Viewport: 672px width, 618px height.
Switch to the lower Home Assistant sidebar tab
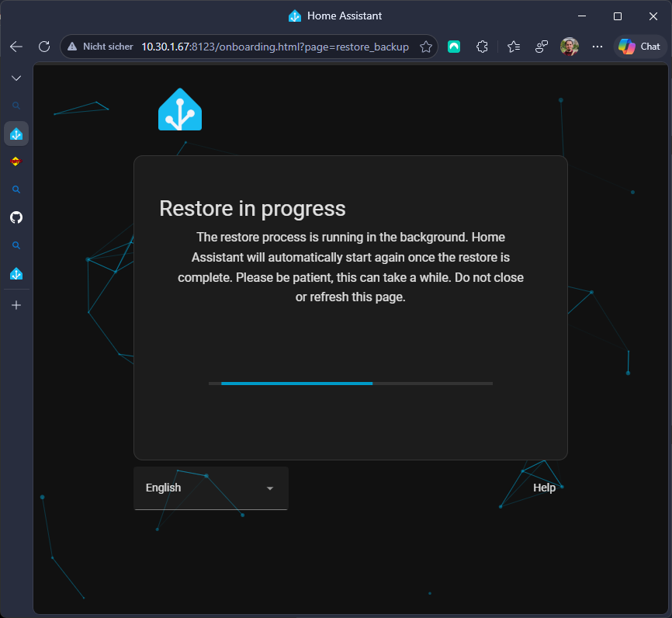point(16,273)
